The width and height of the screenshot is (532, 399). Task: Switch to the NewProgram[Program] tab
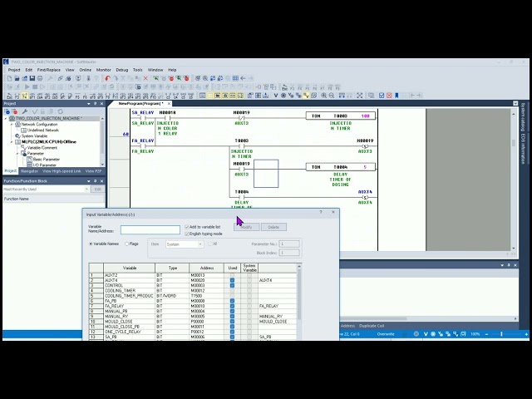tap(140, 103)
